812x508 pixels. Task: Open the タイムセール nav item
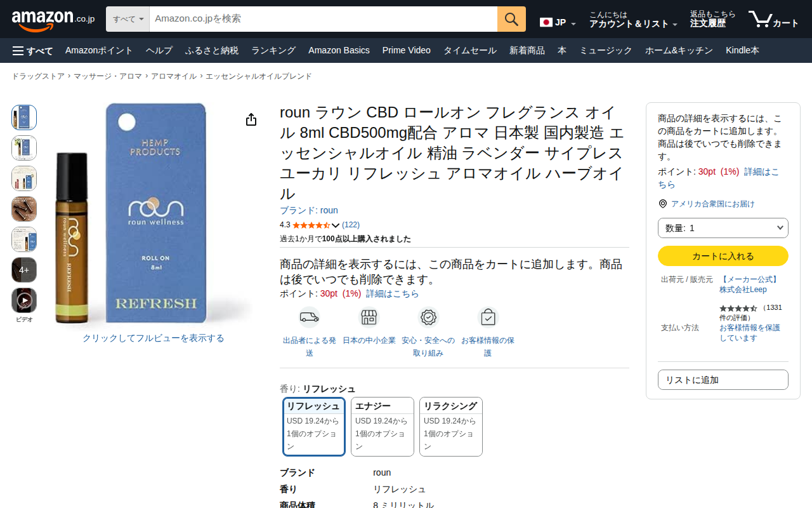470,51
